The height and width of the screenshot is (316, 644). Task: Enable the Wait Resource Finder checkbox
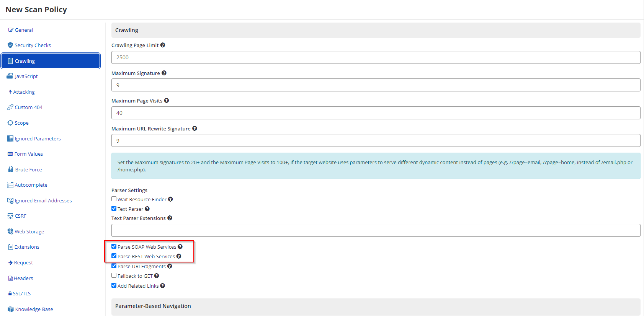(114, 199)
